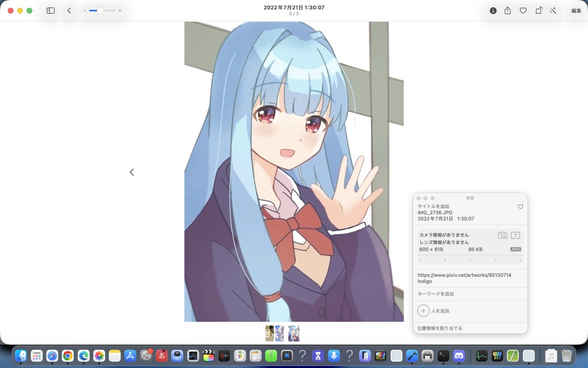Click the zoom out minus sign

(85, 10)
